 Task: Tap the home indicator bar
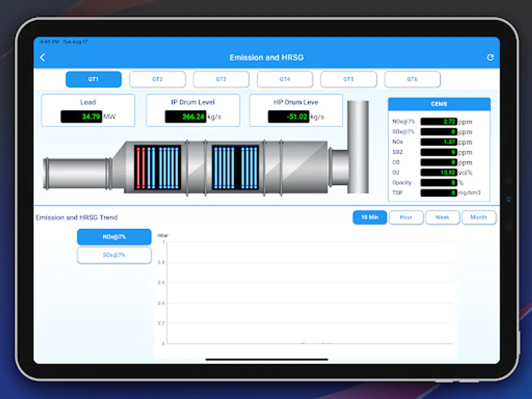coord(267,360)
